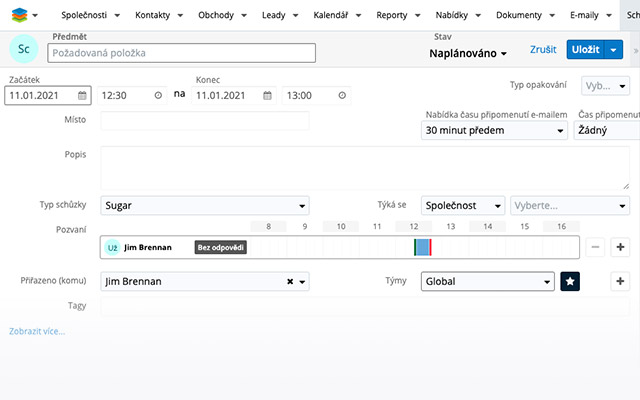Open the Kalendář menu tab
Screen dimensions: 640x400
click(335, 16)
